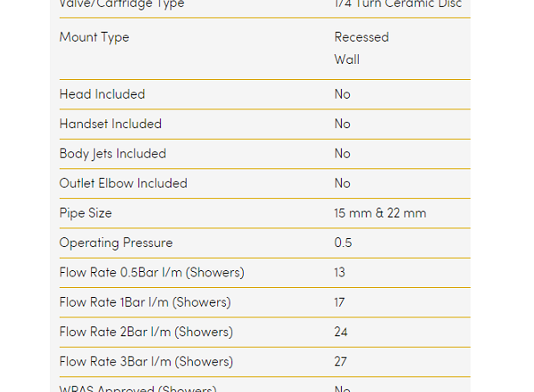Click the Flow Rate 0.5Bar l/m label

coord(152,273)
